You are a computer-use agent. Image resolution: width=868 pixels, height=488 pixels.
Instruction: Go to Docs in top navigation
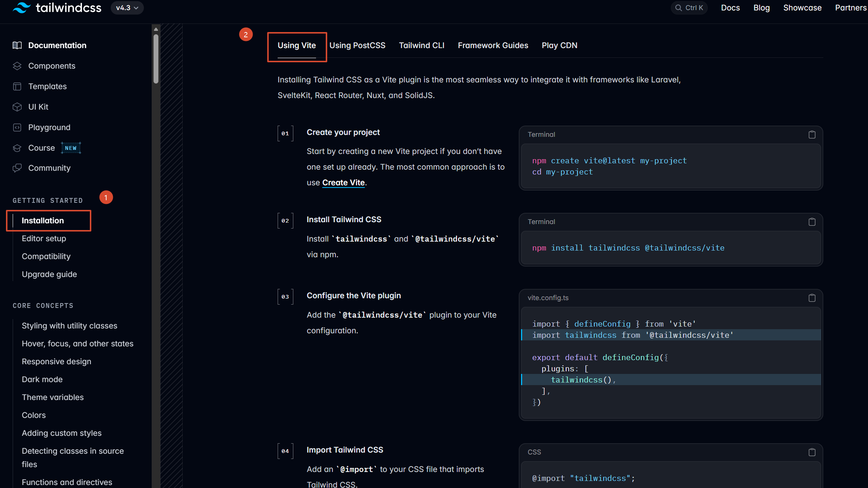pyautogui.click(x=730, y=8)
